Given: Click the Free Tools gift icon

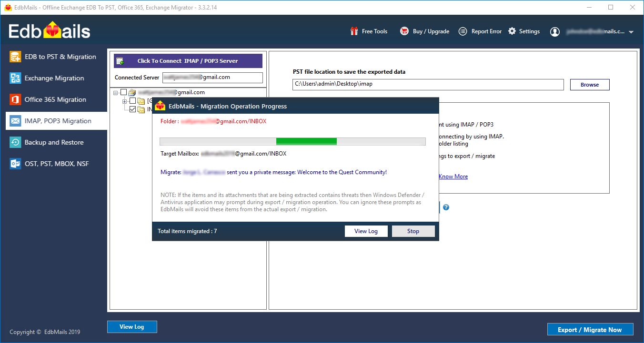Looking at the screenshot, I should tap(354, 31).
